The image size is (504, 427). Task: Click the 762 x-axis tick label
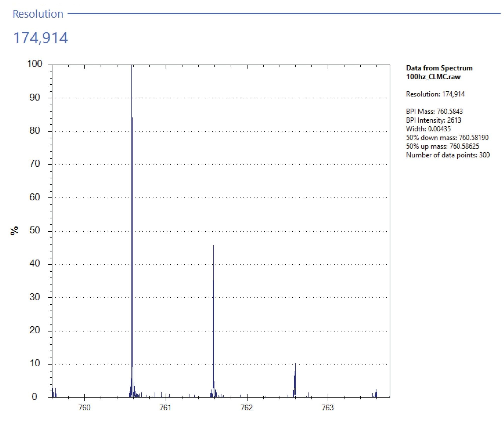(x=247, y=408)
